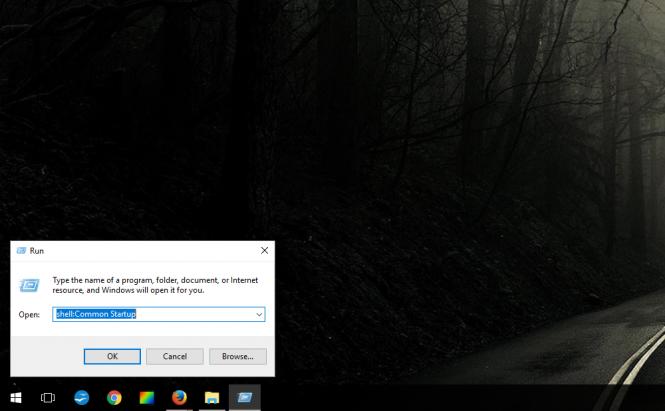Open Task View from the taskbar

tap(48, 398)
